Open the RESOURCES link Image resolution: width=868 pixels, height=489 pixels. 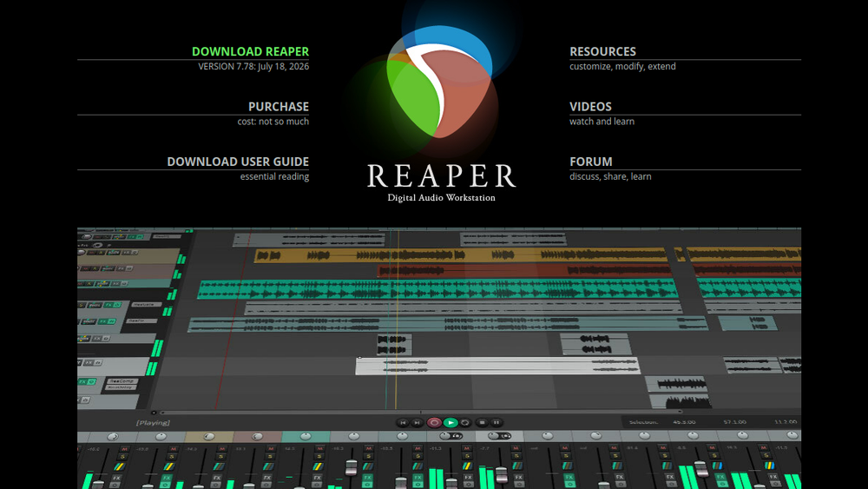(602, 51)
